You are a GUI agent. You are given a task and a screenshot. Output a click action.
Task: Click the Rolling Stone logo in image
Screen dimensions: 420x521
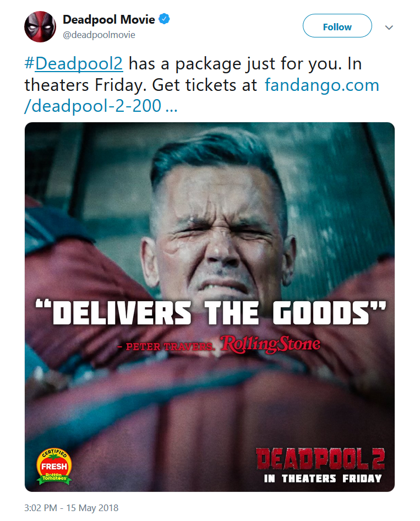270,344
